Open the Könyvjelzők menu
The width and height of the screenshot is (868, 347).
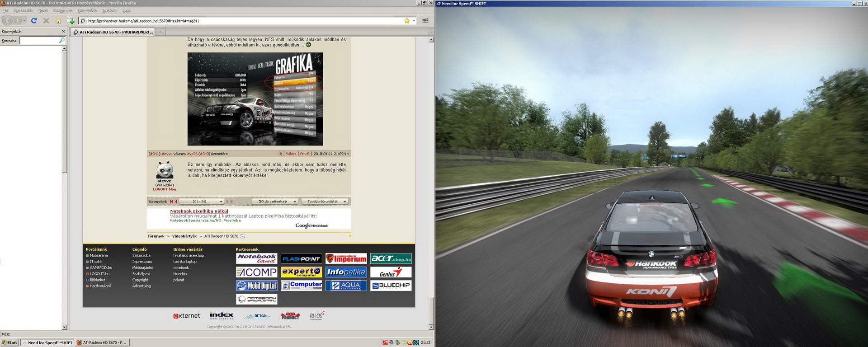pyautogui.click(x=87, y=10)
